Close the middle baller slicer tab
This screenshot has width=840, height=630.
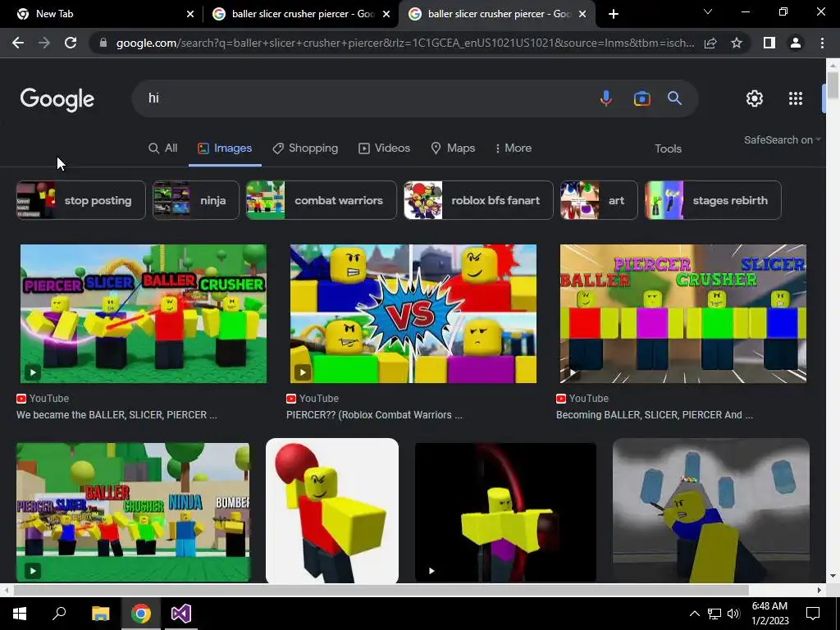click(x=386, y=14)
